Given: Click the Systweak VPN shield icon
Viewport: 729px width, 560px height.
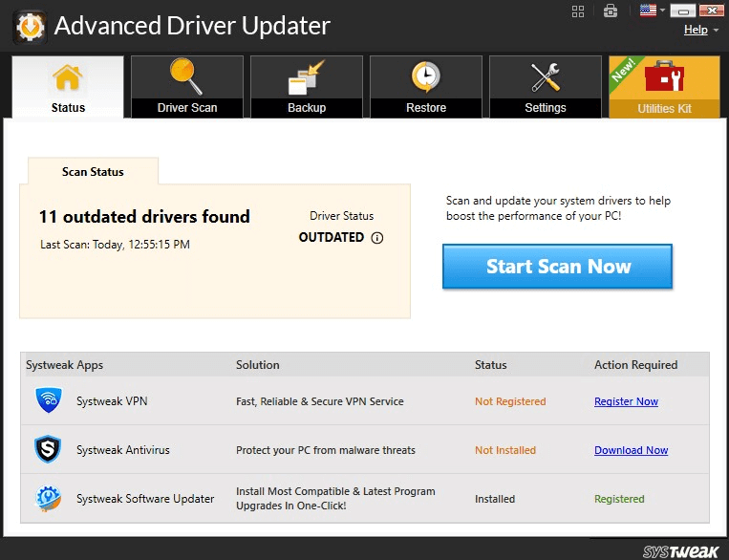Looking at the screenshot, I should point(49,400).
